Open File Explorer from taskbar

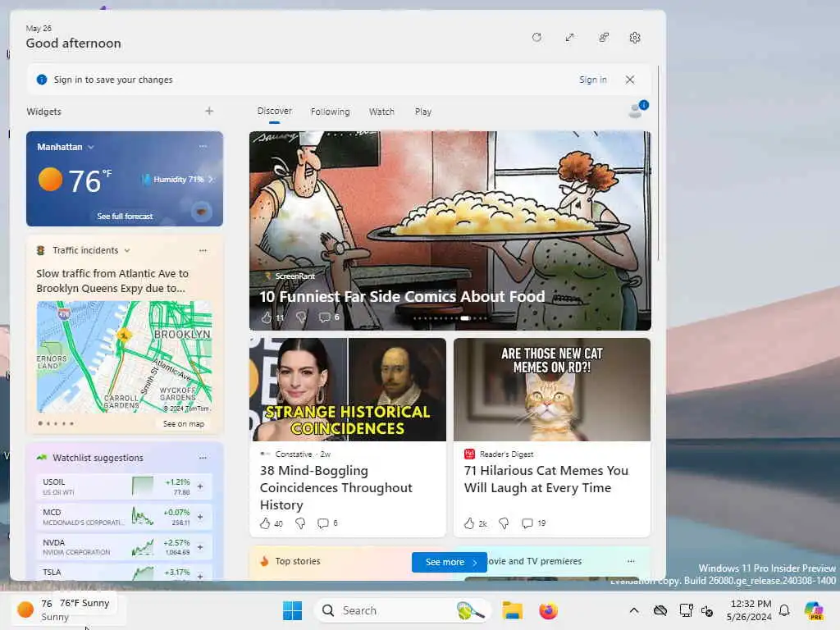coord(512,610)
